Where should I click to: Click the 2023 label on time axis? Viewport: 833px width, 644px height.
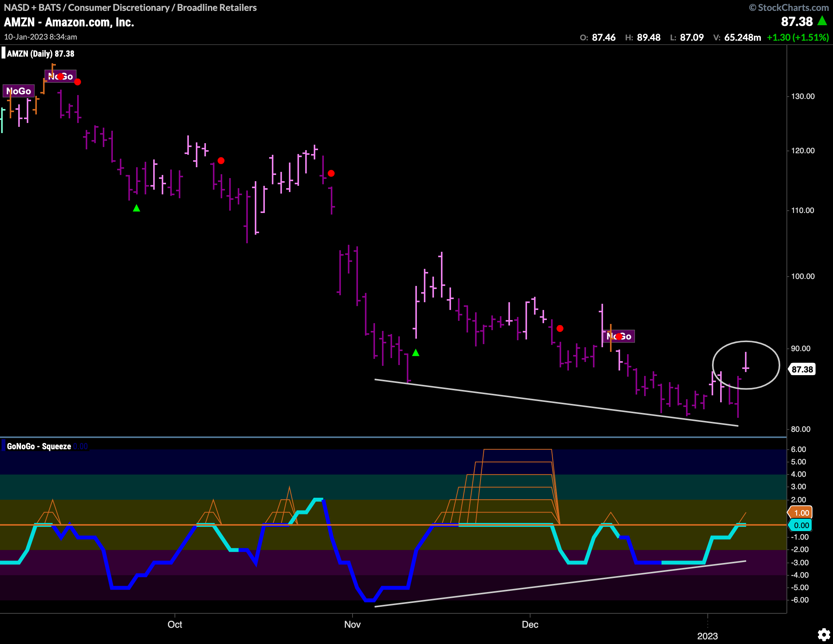pos(708,636)
